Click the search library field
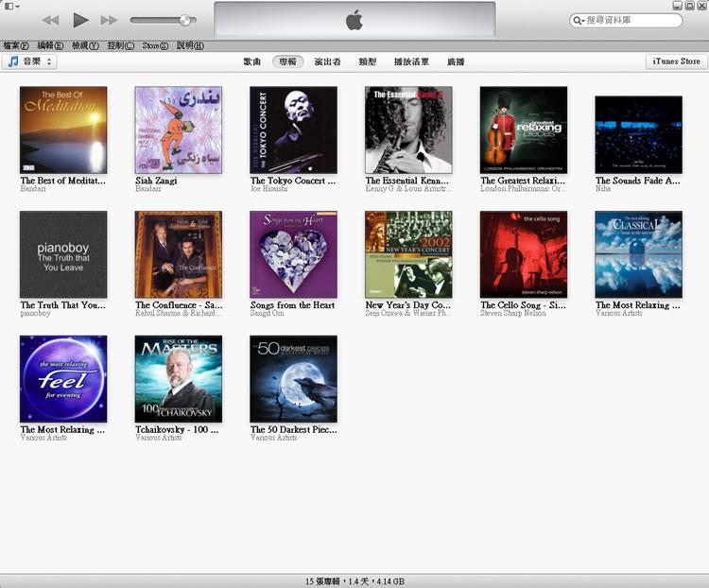Screen dimensions: 709x588 [629, 20]
